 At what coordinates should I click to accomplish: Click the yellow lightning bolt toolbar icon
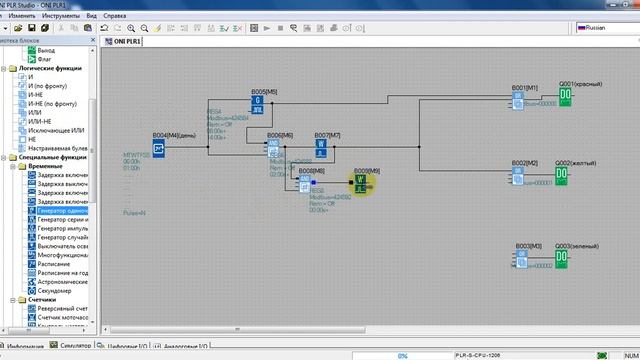tap(158, 28)
